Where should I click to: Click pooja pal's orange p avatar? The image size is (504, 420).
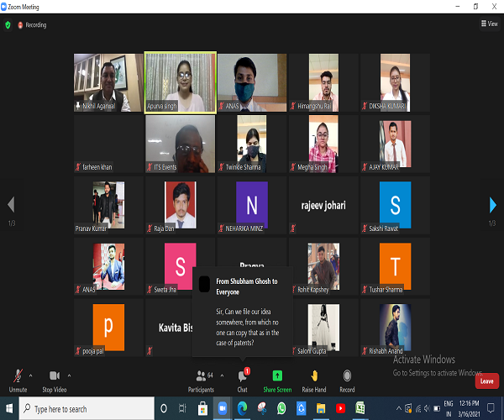point(108,328)
